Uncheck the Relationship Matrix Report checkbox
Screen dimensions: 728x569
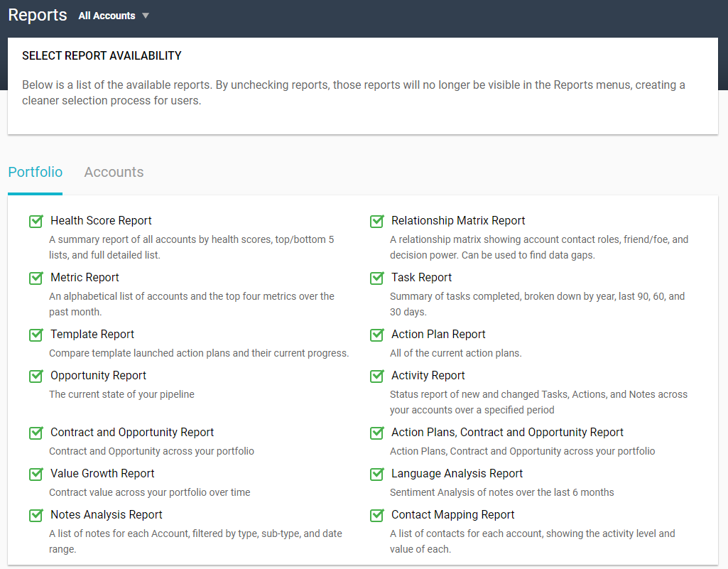pos(376,221)
